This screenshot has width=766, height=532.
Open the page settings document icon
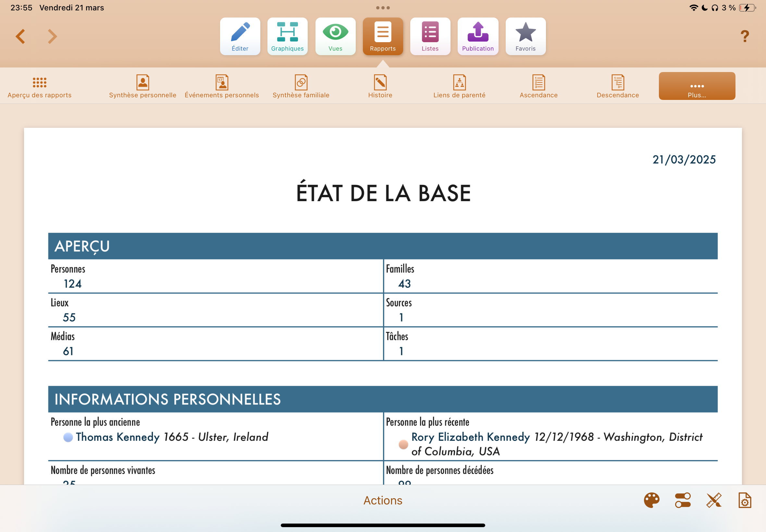pos(745,500)
